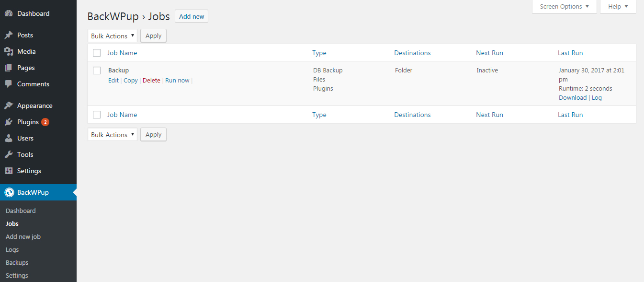Click the "Files" type entry in Backup row
The image size is (644, 282).
(x=319, y=79)
